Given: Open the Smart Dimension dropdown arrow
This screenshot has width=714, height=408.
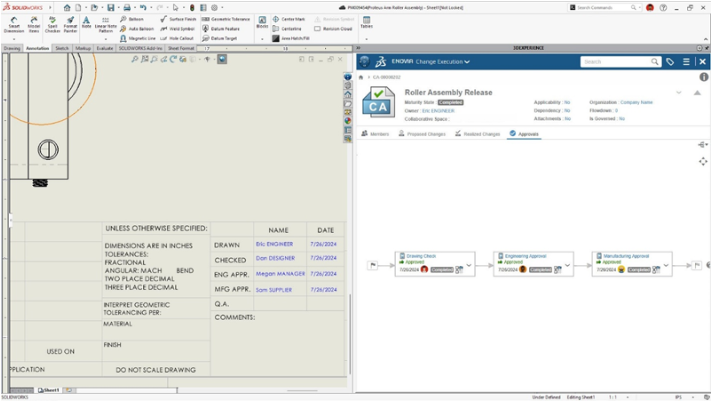Looking at the screenshot, I should click(14, 39).
